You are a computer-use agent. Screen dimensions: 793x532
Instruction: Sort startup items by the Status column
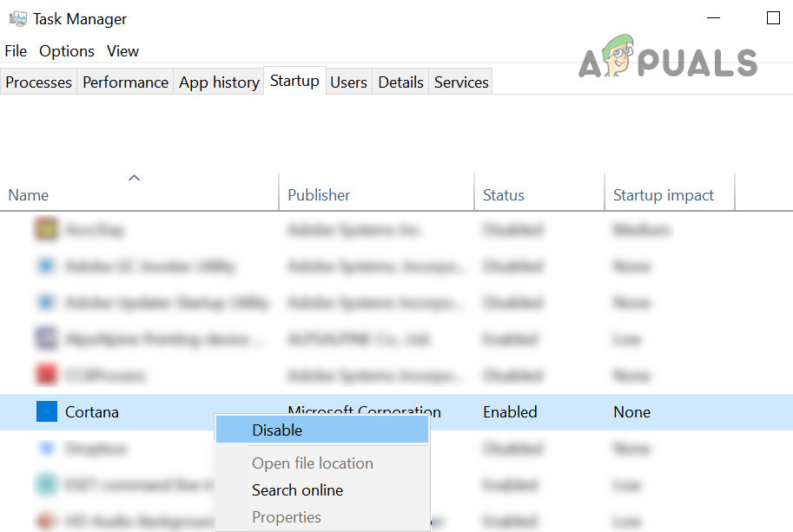(504, 194)
